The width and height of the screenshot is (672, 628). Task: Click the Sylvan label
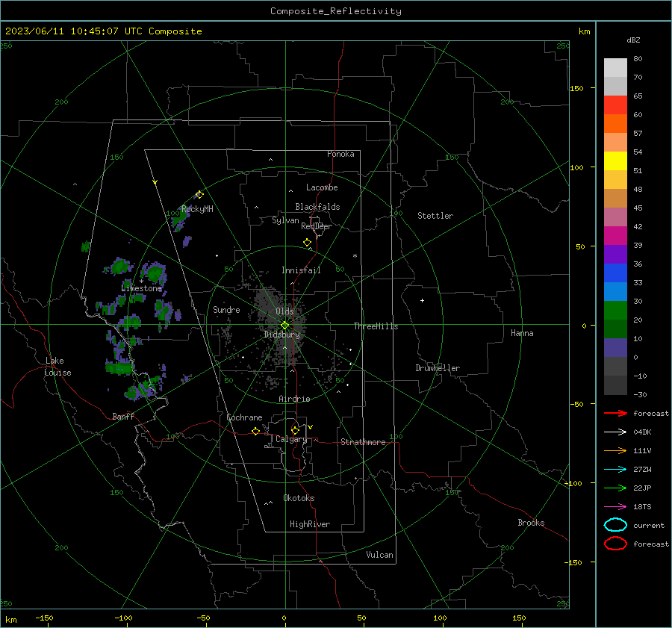click(285, 220)
